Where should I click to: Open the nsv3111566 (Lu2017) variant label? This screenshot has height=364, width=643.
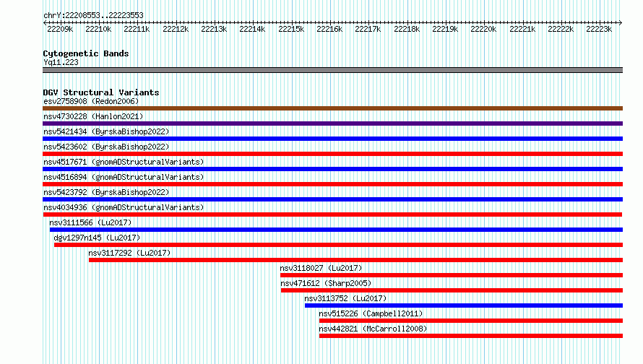90,222
